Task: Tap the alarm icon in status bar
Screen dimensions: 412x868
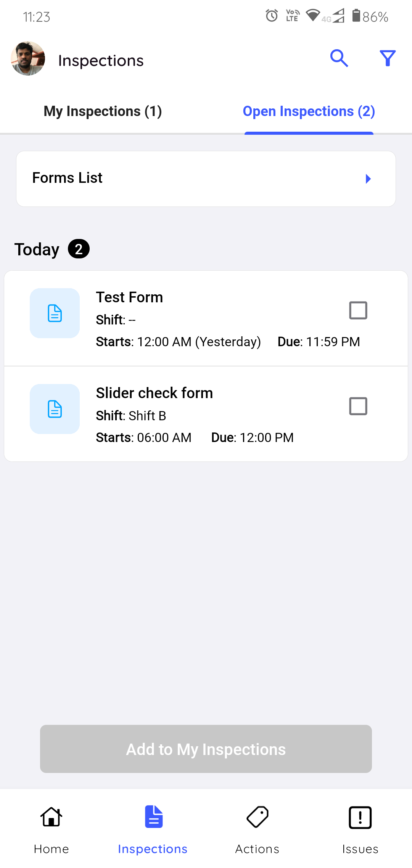Action: (272, 16)
